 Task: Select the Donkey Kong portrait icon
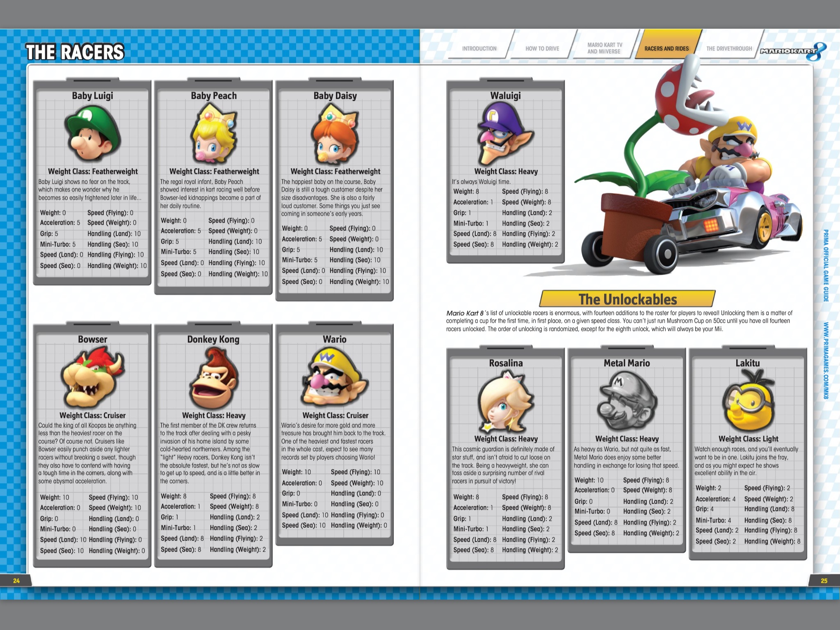214,378
